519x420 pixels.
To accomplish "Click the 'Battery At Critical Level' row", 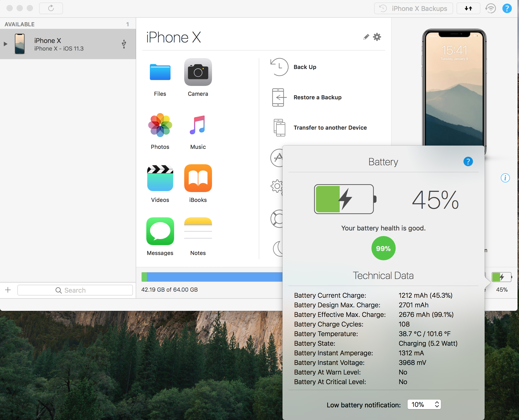I will (x=351, y=382).
